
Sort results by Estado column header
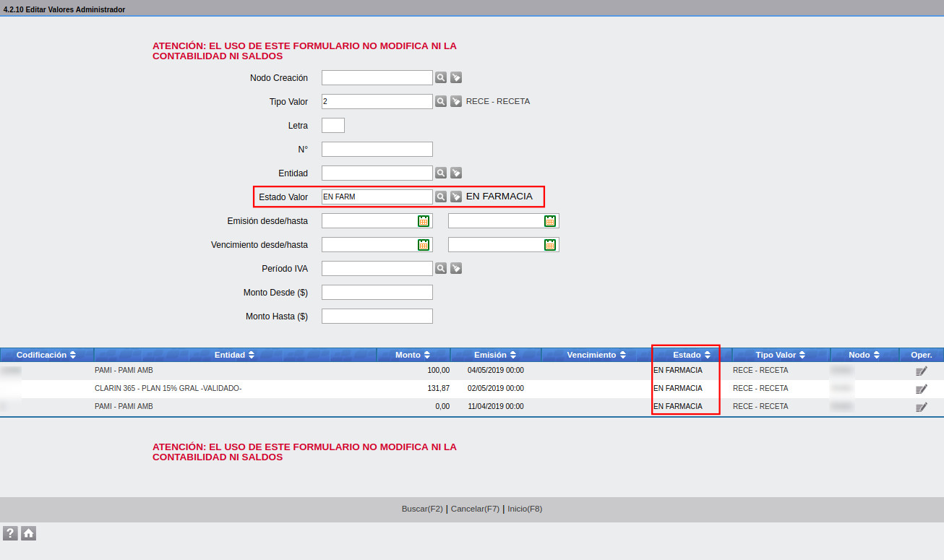pyautogui.click(x=692, y=355)
